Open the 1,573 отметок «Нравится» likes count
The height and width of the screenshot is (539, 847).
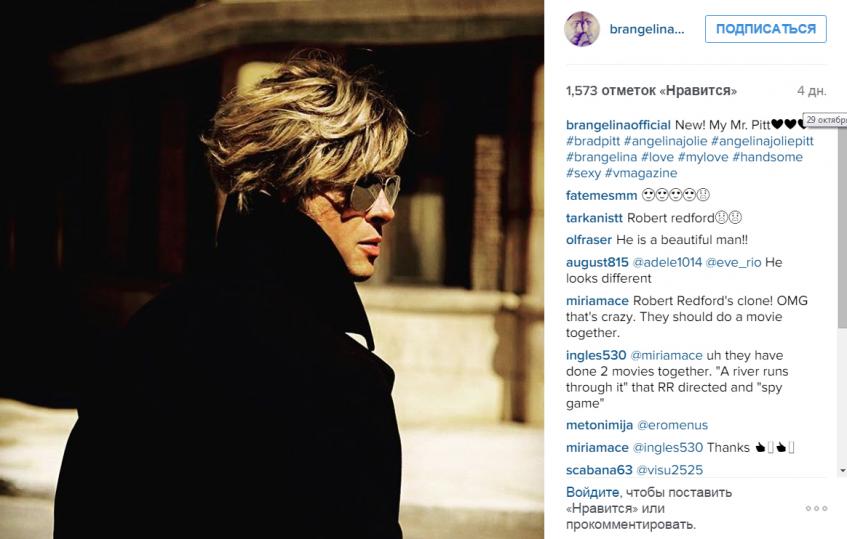[x=651, y=90]
